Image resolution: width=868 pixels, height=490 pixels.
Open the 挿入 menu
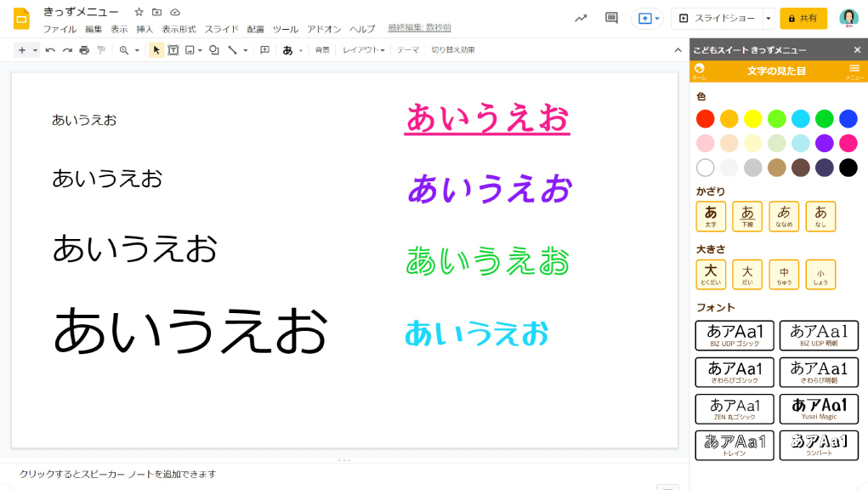point(145,29)
